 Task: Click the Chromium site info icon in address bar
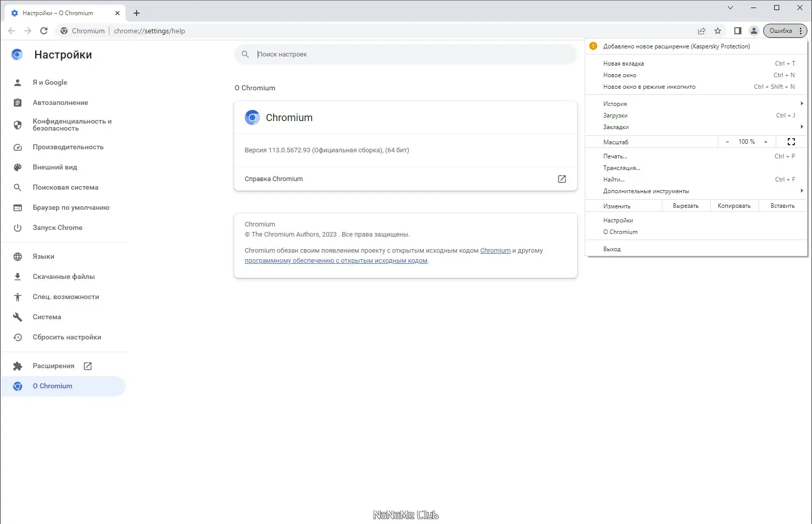coord(64,31)
